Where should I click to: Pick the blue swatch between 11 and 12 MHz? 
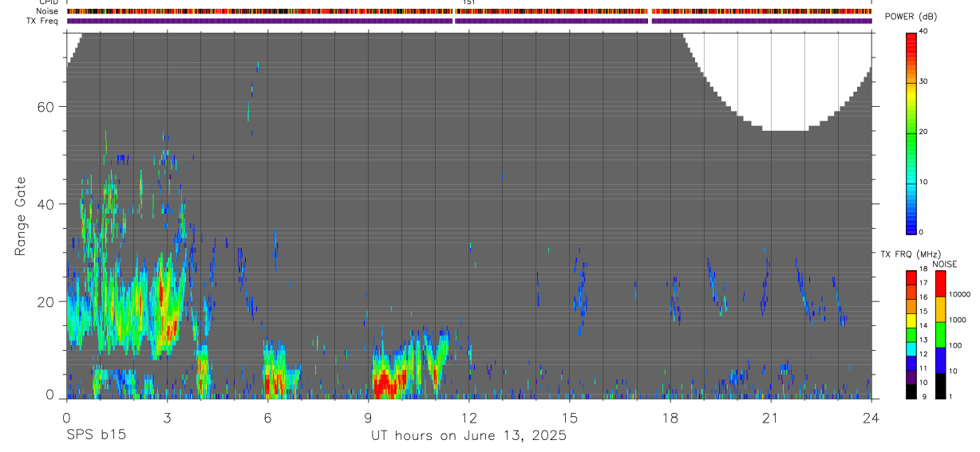point(911,362)
